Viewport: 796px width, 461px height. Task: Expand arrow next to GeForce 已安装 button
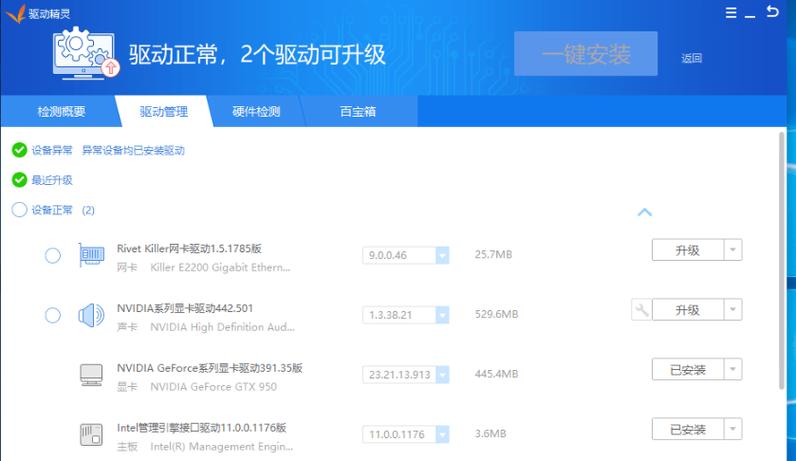click(733, 370)
